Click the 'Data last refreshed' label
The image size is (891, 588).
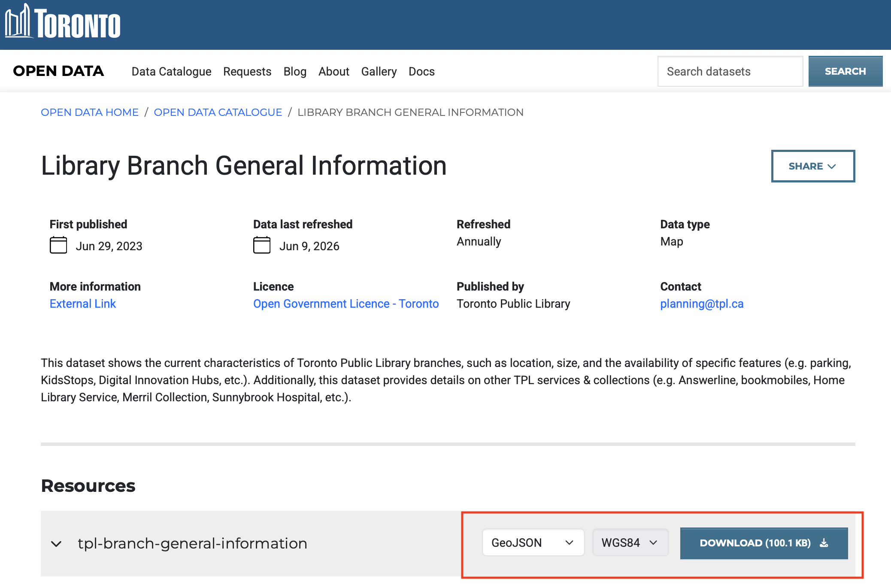coord(303,224)
